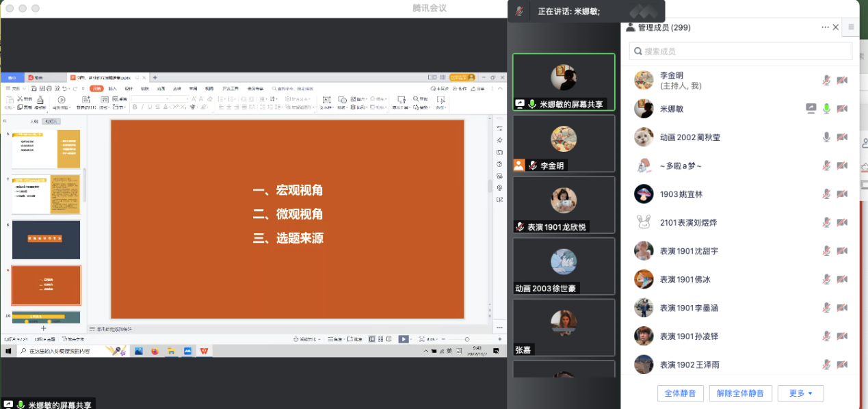Click microphone icon for 表演1901沈甜宇

[x=826, y=251]
